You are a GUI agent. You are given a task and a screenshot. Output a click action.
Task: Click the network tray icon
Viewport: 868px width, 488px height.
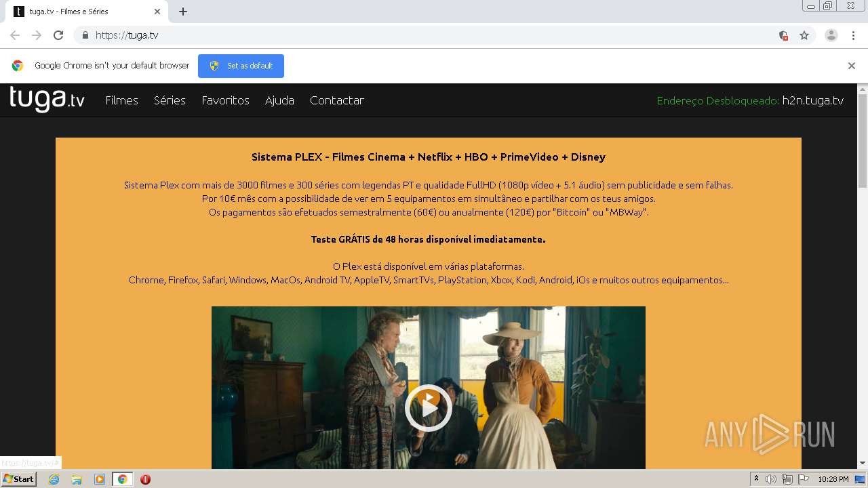coord(787,479)
